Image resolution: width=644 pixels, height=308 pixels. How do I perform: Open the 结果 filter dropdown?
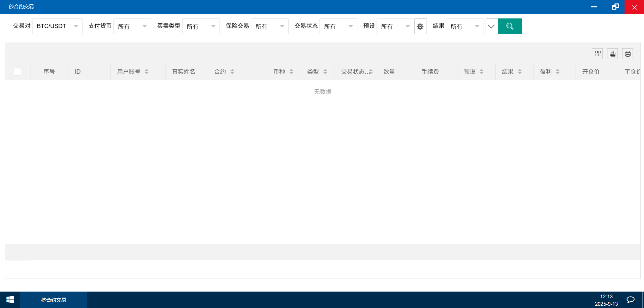tap(464, 26)
